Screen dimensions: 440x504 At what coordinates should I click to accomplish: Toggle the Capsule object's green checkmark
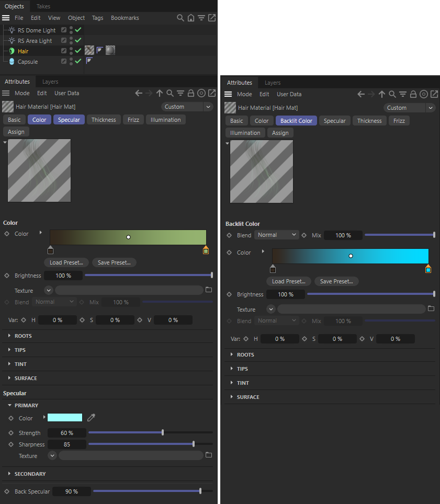(78, 62)
